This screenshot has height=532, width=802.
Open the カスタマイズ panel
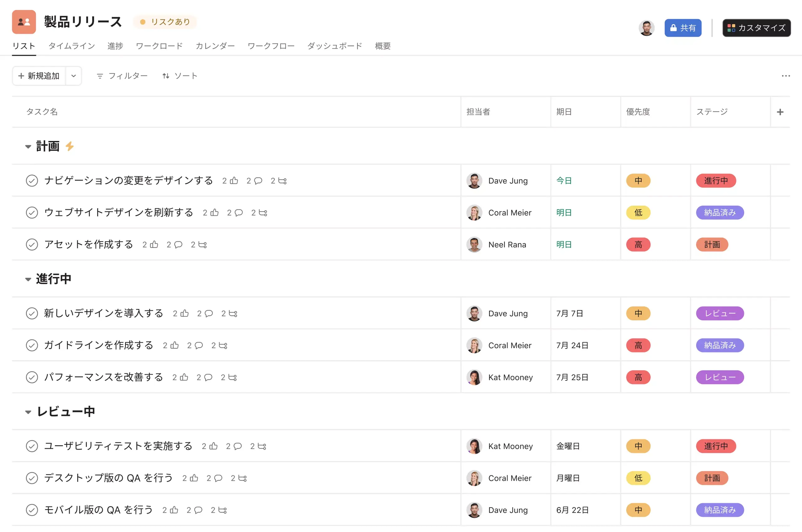tap(756, 28)
